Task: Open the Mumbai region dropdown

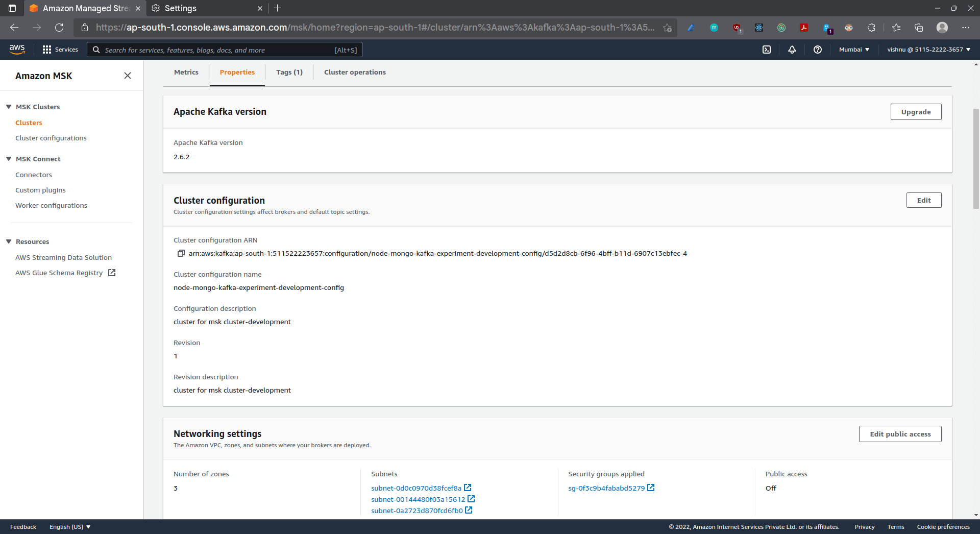Action: (854, 50)
